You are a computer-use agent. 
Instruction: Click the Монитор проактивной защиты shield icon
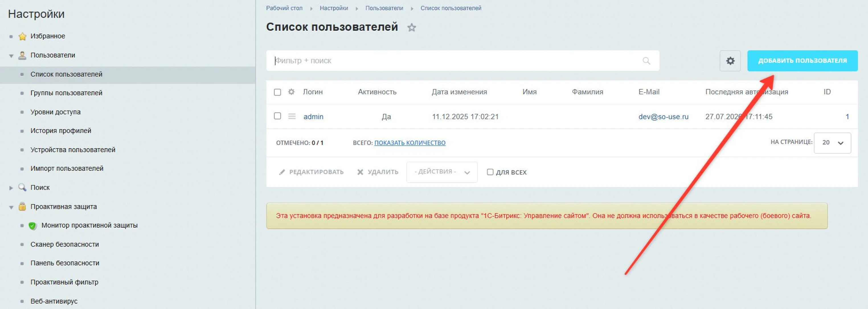pos(32,226)
